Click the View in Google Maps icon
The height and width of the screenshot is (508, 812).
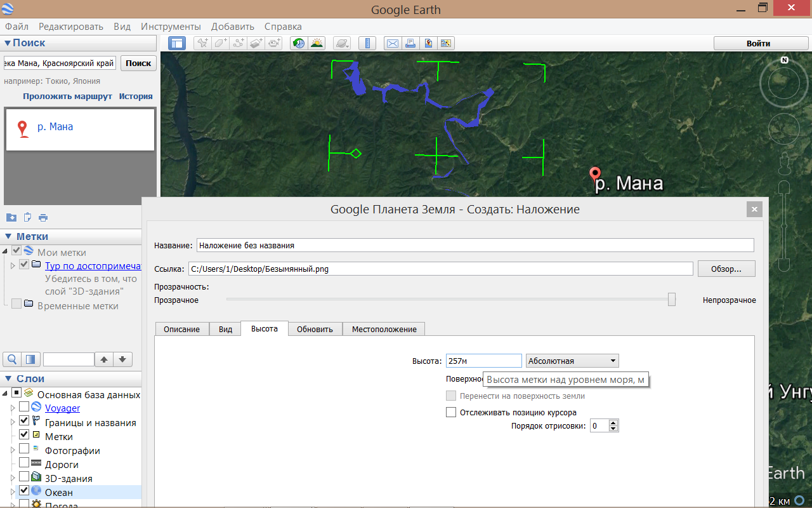[x=446, y=43]
